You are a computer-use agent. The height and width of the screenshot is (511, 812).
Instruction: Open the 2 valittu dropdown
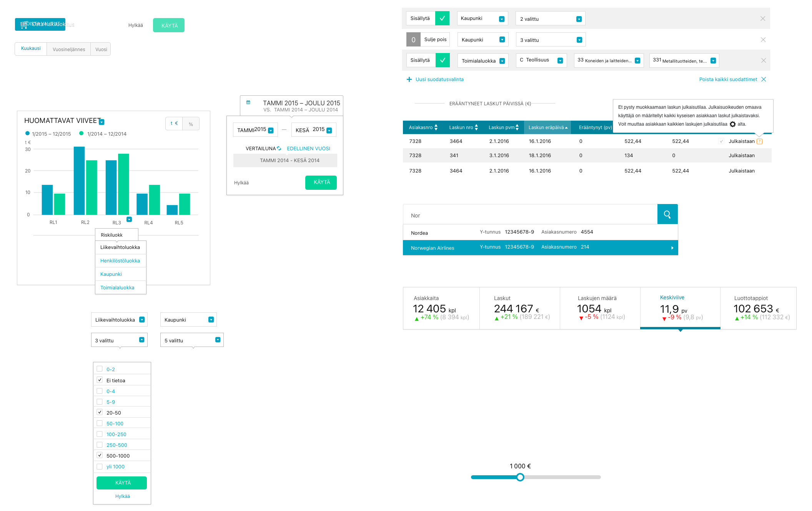click(x=550, y=18)
